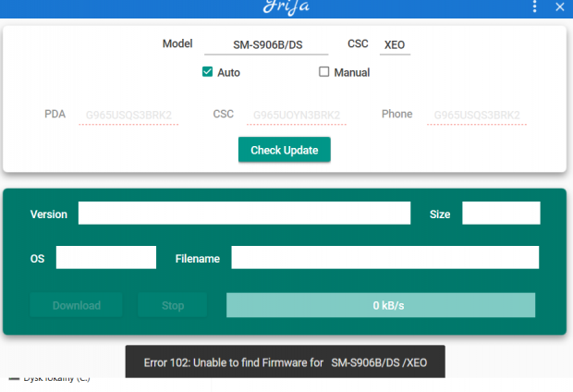573x392 pixels.
Task: Click the Model field with SM-S906B/DS
Action: point(266,44)
